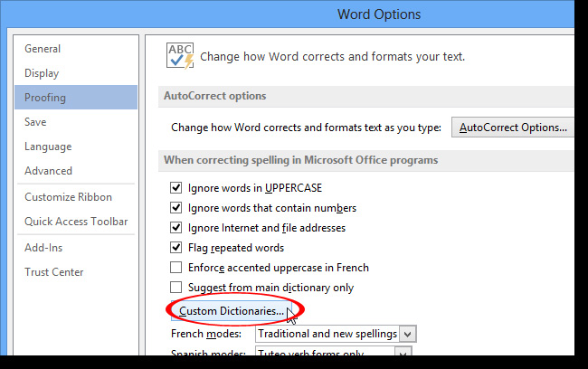
Task: Disable Ignore Internet and file addresses
Action: click(x=176, y=228)
